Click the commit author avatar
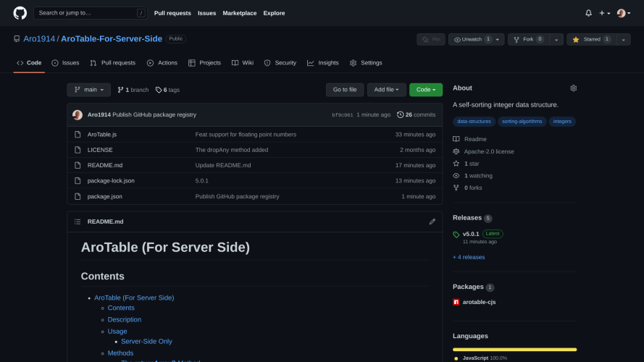Screen dimensions: 644x362 coord(78,115)
